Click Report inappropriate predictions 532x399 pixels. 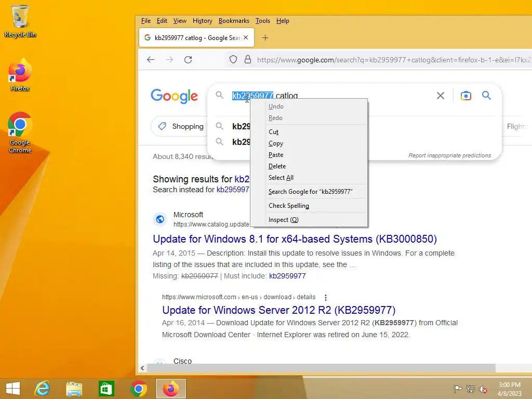(x=449, y=155)
